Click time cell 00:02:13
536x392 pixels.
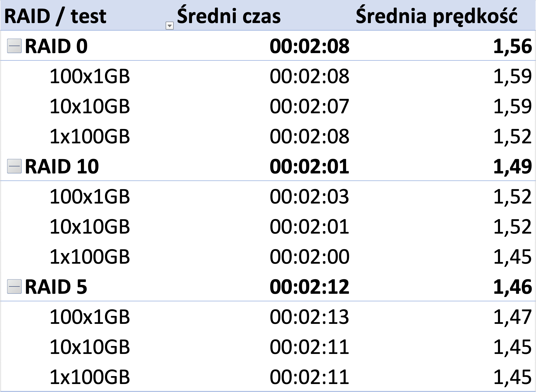click(310, 317)
